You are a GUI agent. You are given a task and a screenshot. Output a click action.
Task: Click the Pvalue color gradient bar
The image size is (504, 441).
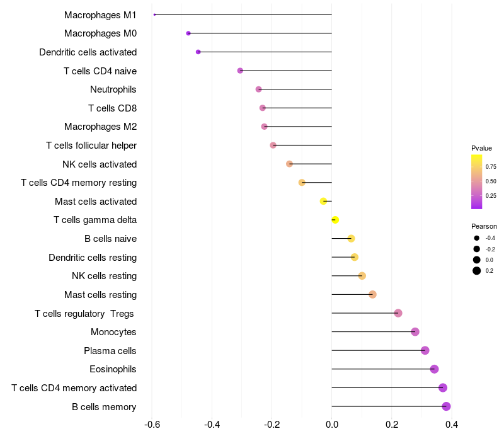[477, 181]
